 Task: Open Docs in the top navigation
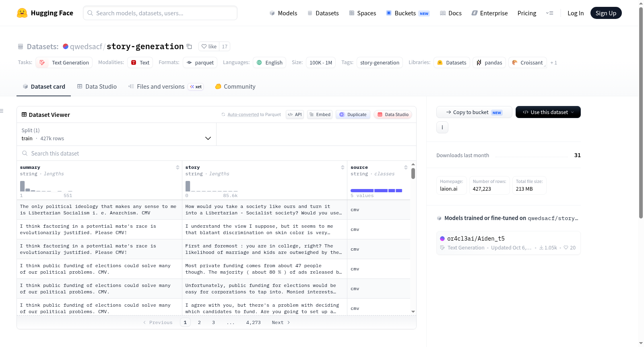tap(450, 13)
